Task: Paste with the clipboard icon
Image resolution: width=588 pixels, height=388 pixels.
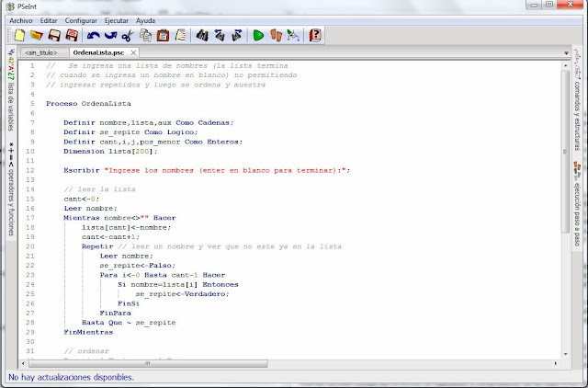Action: click(163, 36)
